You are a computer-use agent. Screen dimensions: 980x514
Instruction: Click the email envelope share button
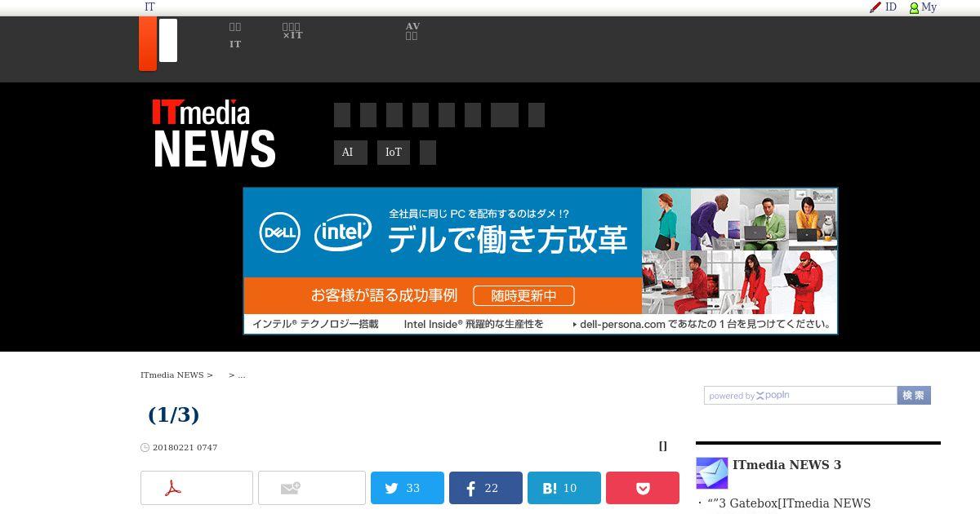click(x=312, y=488)
